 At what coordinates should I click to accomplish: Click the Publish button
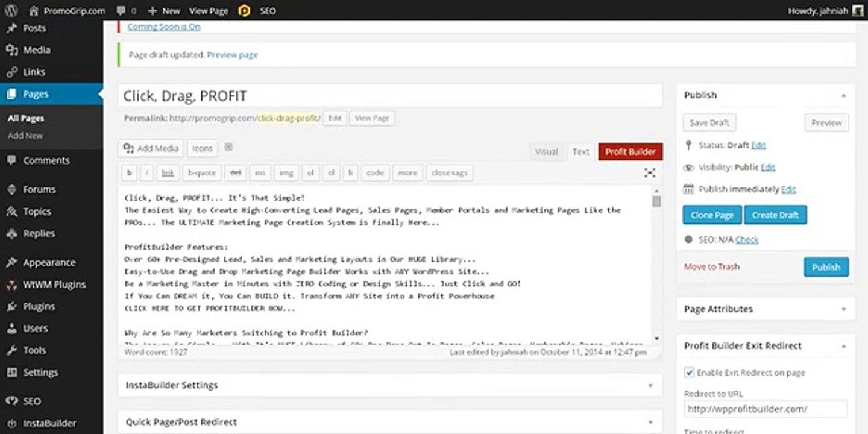tap(826, 267)
